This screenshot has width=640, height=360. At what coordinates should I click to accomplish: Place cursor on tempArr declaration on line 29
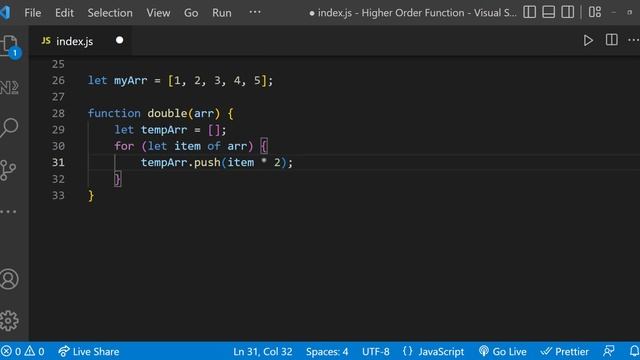pyautogui.click(x=164, y=130)
